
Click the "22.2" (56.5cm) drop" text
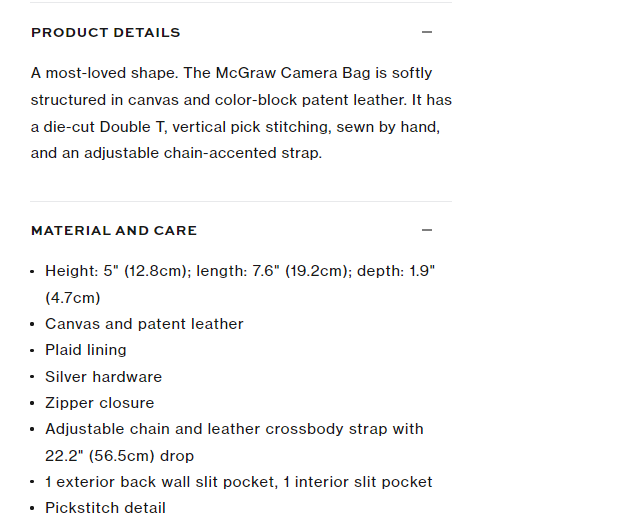[x=120, y=455]
